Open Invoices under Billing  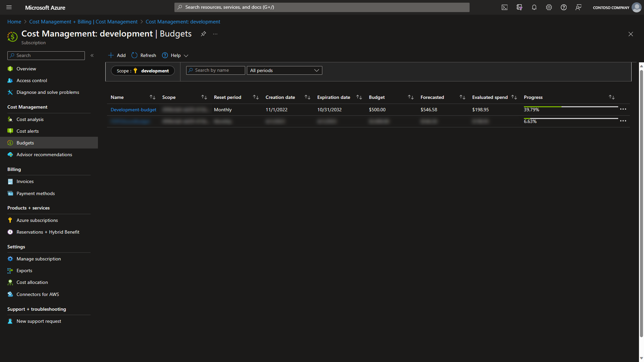(25, 181)
